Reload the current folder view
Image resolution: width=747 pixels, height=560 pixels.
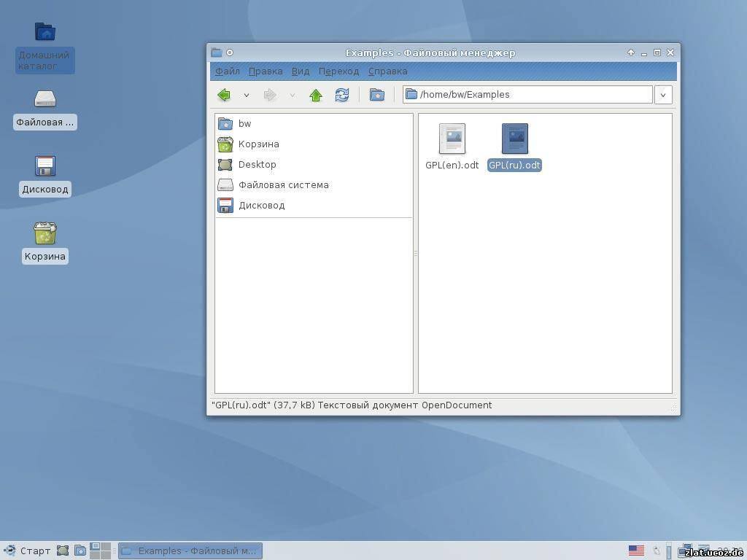pos(342,95)
